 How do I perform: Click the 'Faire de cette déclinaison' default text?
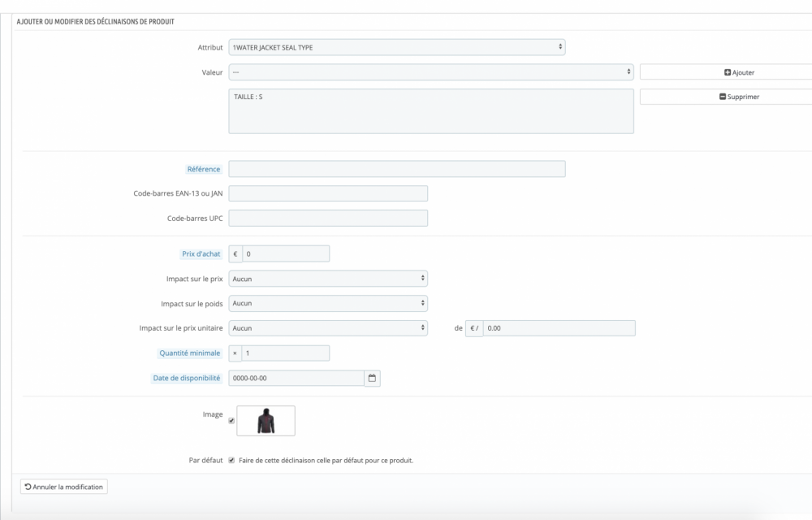coord(326,461)
